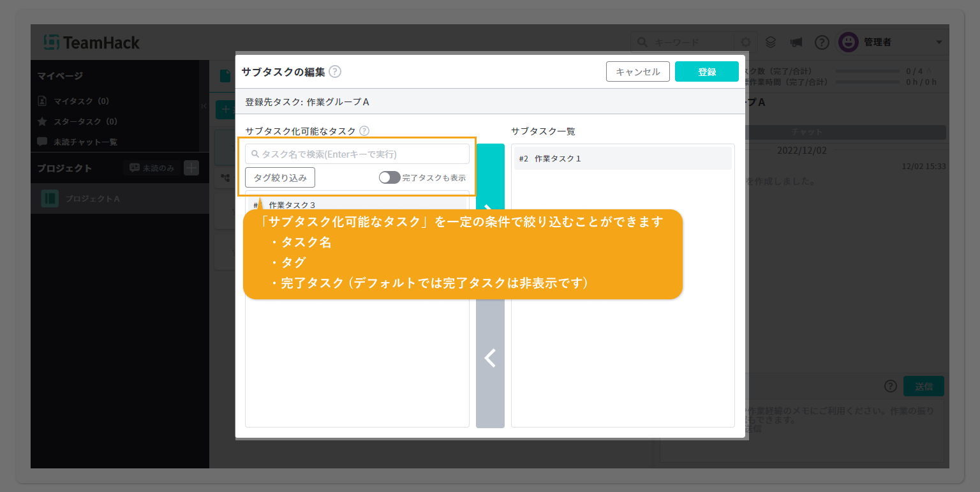Open the タグ絞り込み filter
Screen dimensions: 980x492
tap(280, 177)
